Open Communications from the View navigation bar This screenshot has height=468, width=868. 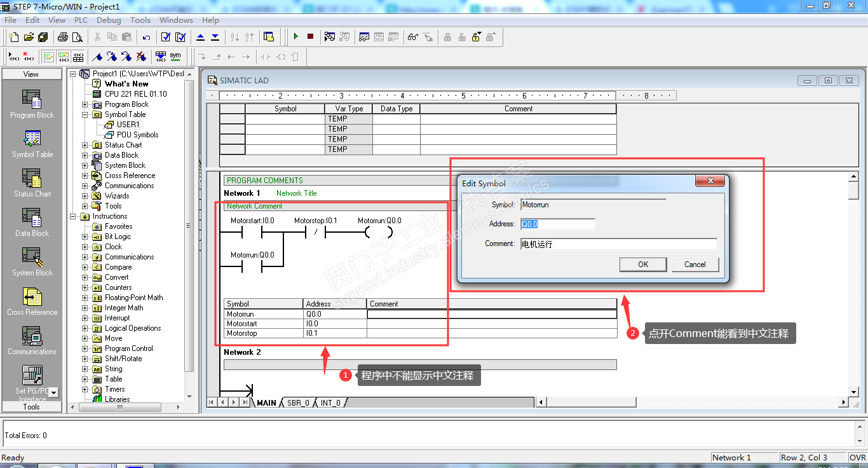point(32,341)
